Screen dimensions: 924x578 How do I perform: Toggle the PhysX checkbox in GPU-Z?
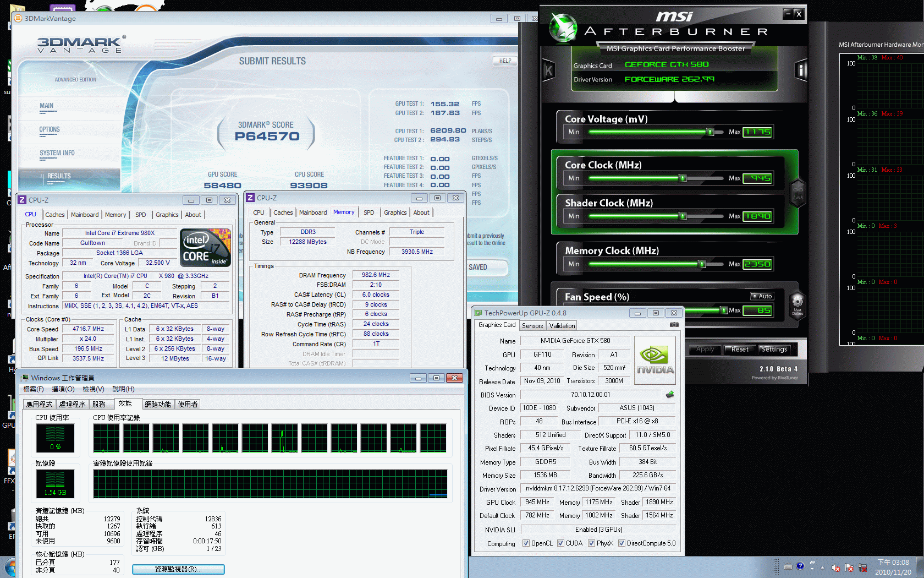point(591,543)
